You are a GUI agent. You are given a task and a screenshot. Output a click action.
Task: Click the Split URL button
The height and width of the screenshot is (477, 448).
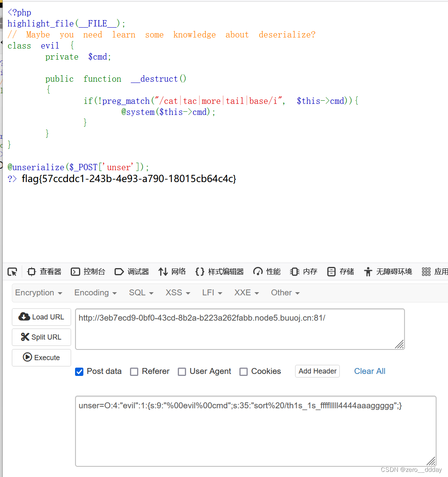pos(41,337)
